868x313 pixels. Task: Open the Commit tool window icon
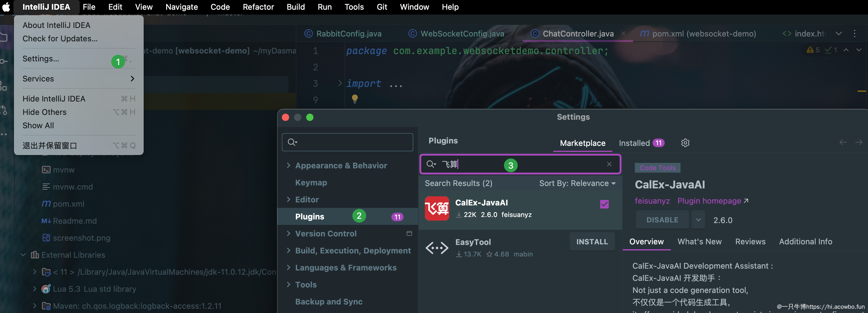tap(3, 61)
